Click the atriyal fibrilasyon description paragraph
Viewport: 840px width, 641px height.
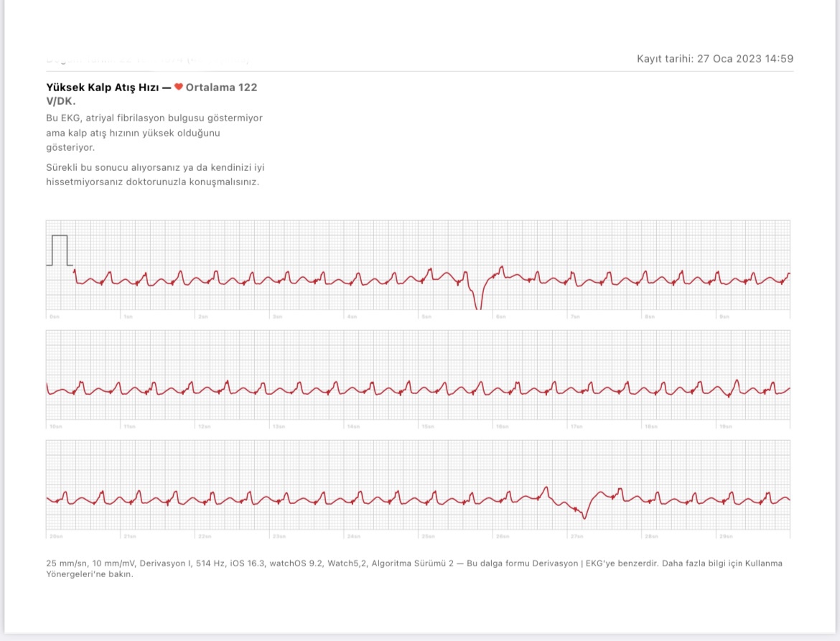pos(154,133)
